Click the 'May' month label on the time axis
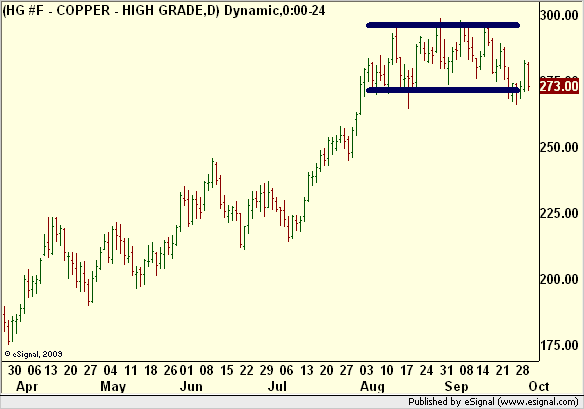Viewport: 584px width, 409px height. [113, 386]
